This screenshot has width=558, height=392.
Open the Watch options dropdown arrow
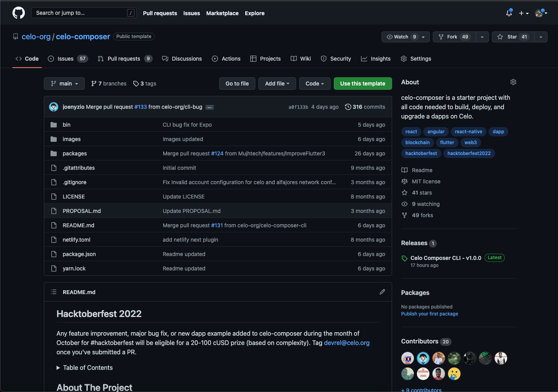tap(424, 37)
